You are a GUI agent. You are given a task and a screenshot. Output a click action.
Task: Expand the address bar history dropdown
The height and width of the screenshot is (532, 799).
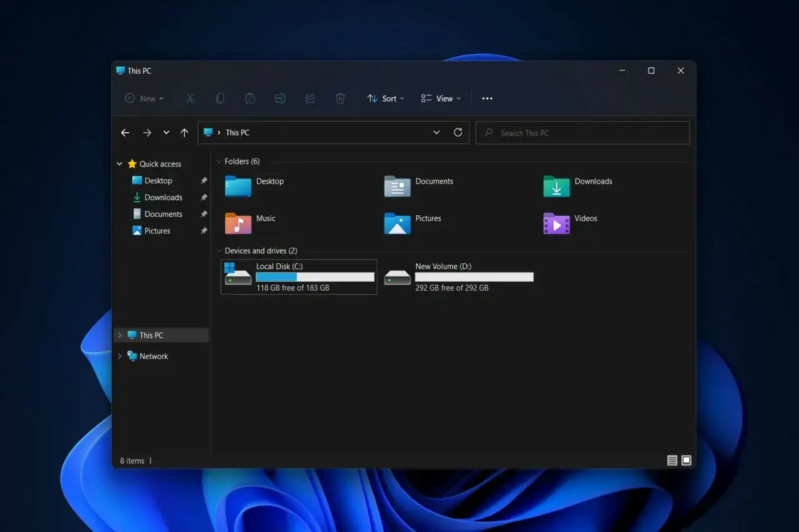[436, 132]
